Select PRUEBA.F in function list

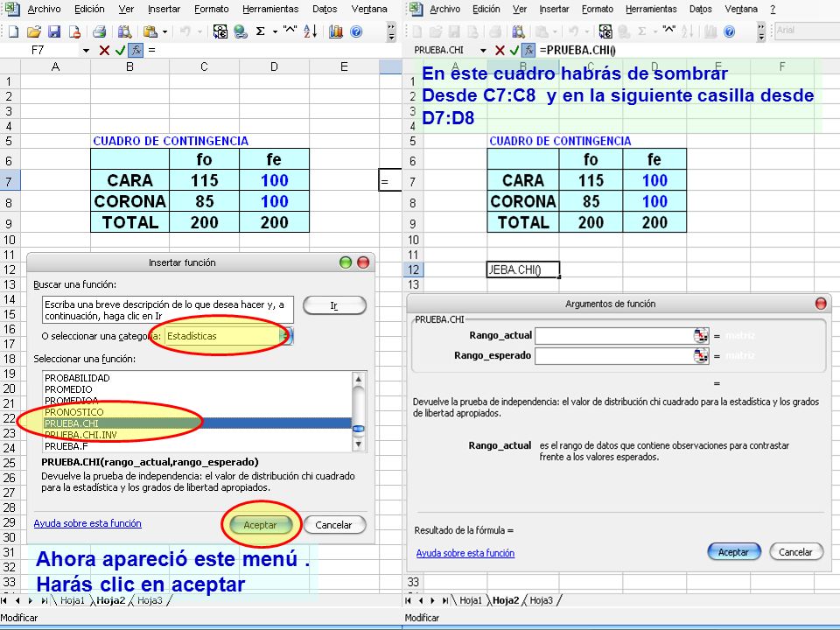197,446
